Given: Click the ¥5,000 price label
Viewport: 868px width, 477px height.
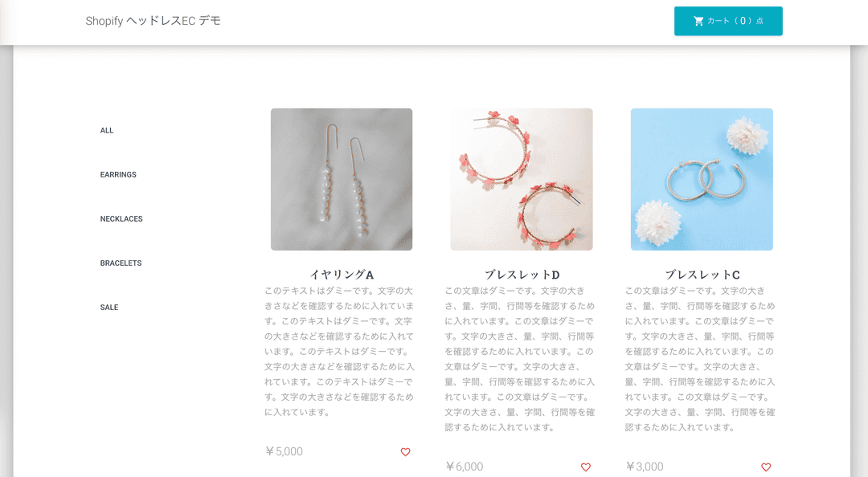Looking at the screenshot, I should (x=284, y=451).
